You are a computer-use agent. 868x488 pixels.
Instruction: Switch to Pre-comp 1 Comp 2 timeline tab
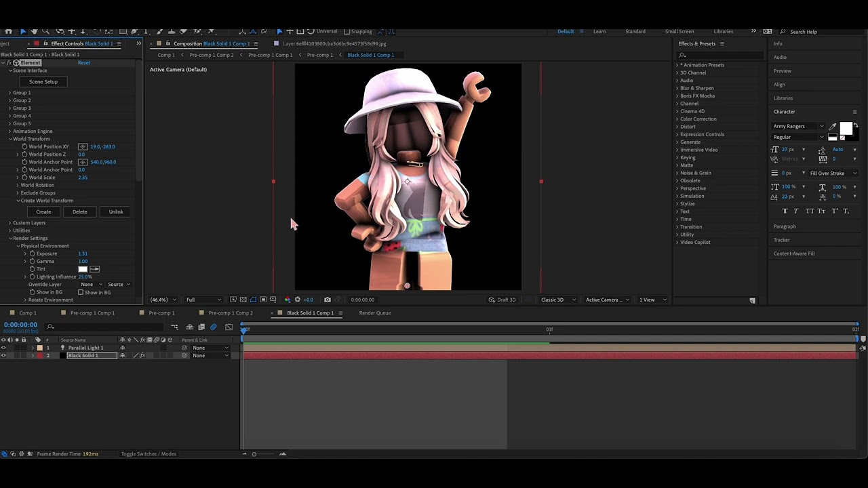pyautogui.click(x=231, y=313)
